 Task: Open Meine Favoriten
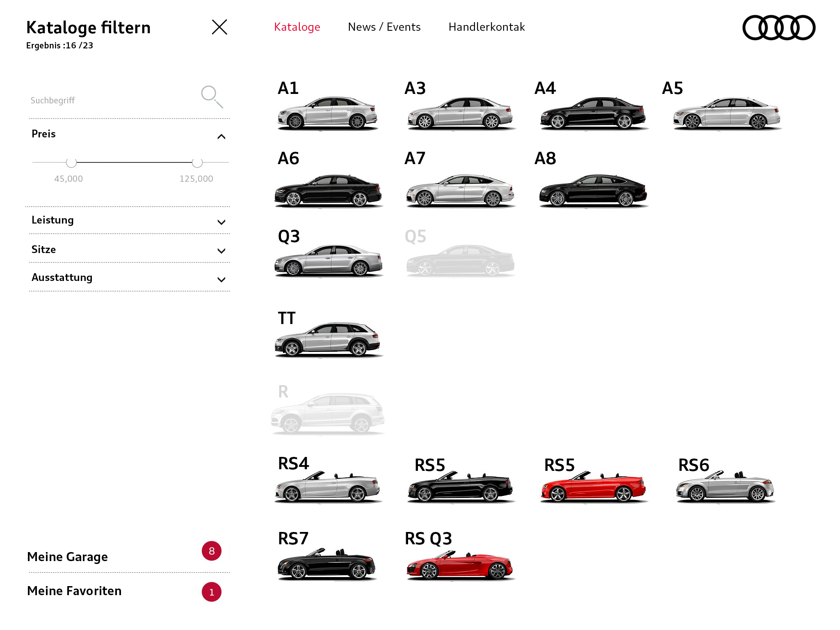74,591
